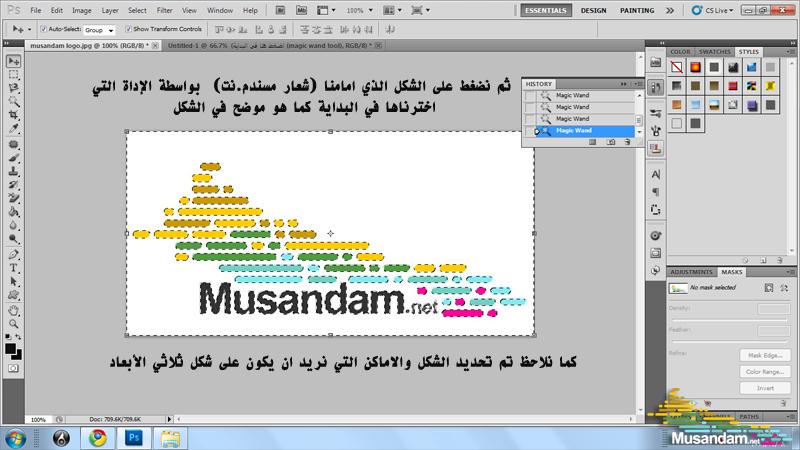
Task: Select the Brush tool
Action: 13,158
